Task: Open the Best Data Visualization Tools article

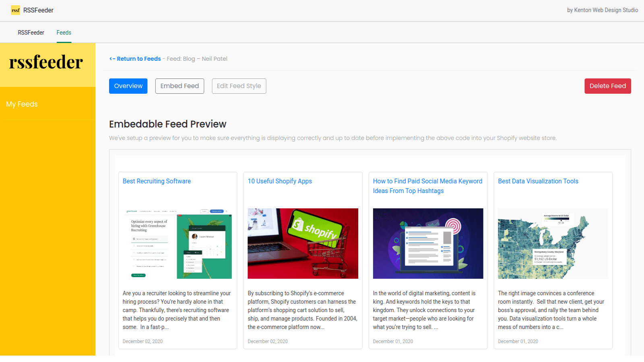Action: 538,181
